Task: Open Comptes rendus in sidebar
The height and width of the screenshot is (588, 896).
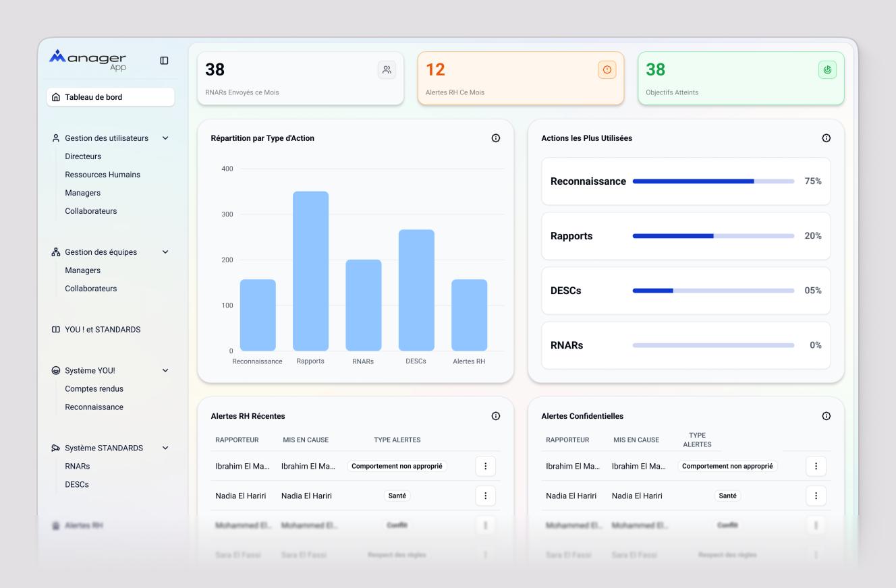Action: coord(94,389)
